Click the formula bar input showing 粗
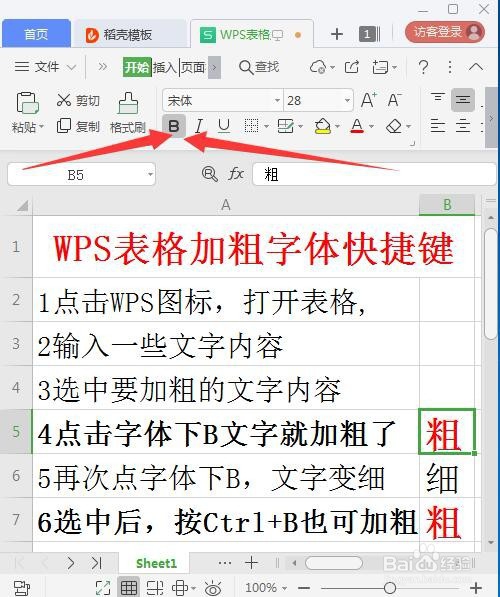The width and height of the screenshot is (500, 597). [375, 174]
